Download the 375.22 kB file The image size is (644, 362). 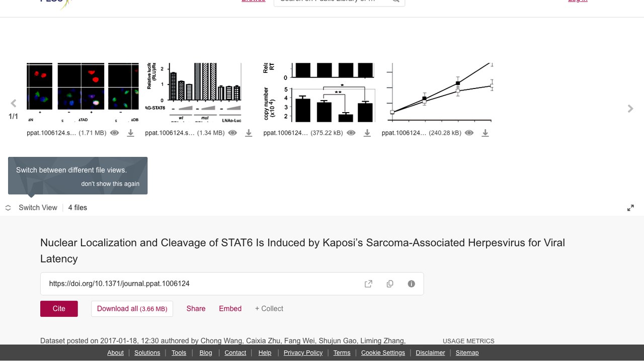pyautogui.click(x=367, y=133)
